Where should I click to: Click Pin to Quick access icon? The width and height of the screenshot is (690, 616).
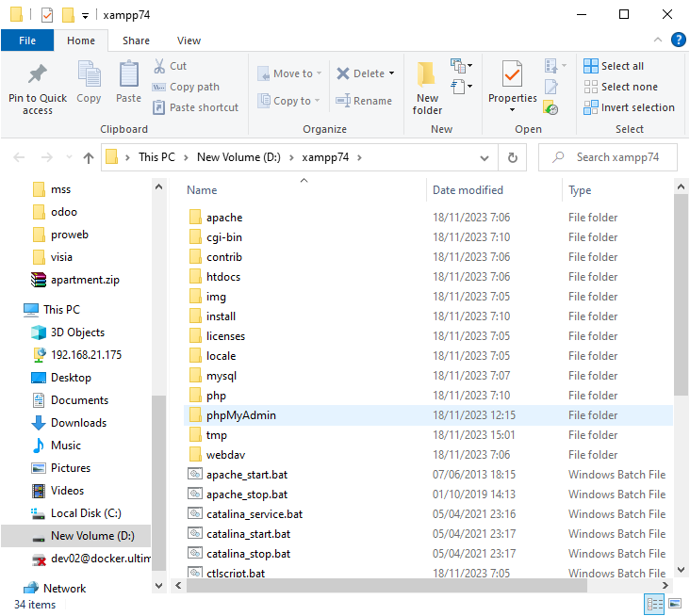[x=38, y=73]
